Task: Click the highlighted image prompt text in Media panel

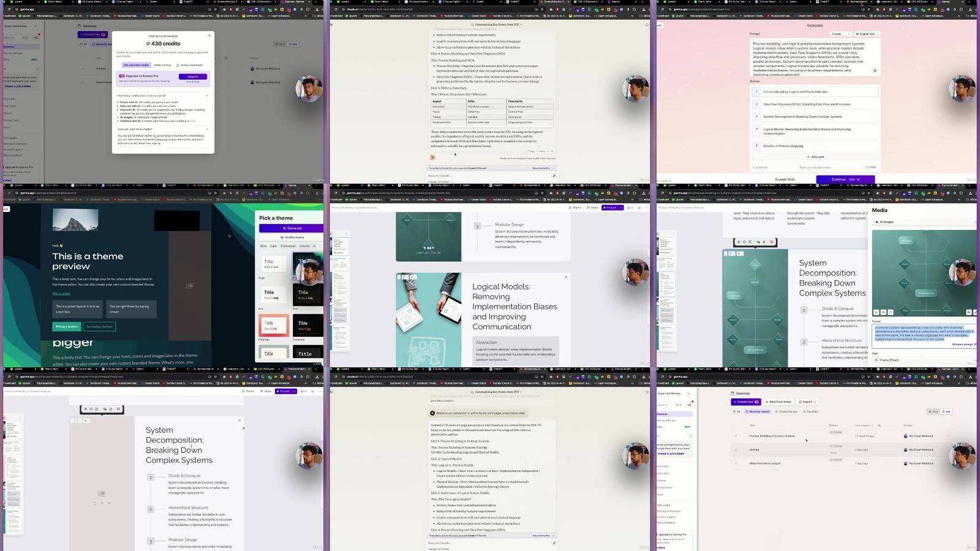Action: coord(924,333)
